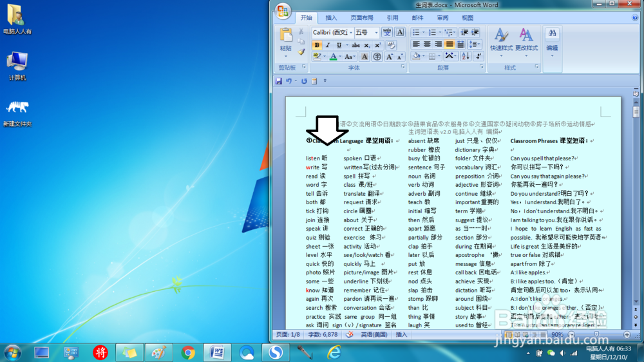Click the vertical scrollbar thumb

636,112
